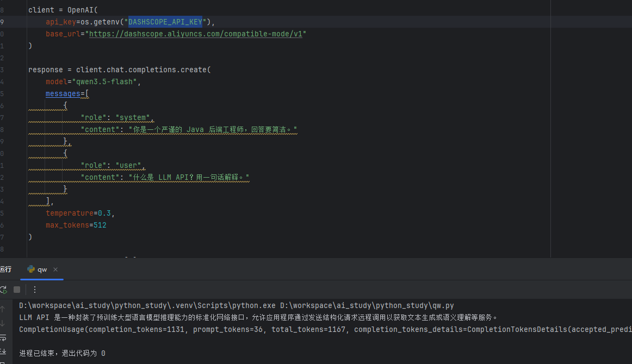Image resolution: width=632 pixels, height=364 pixels.
Task: Click the highlighted DASHSCOPE_API_KEY string
Action: 165,22
